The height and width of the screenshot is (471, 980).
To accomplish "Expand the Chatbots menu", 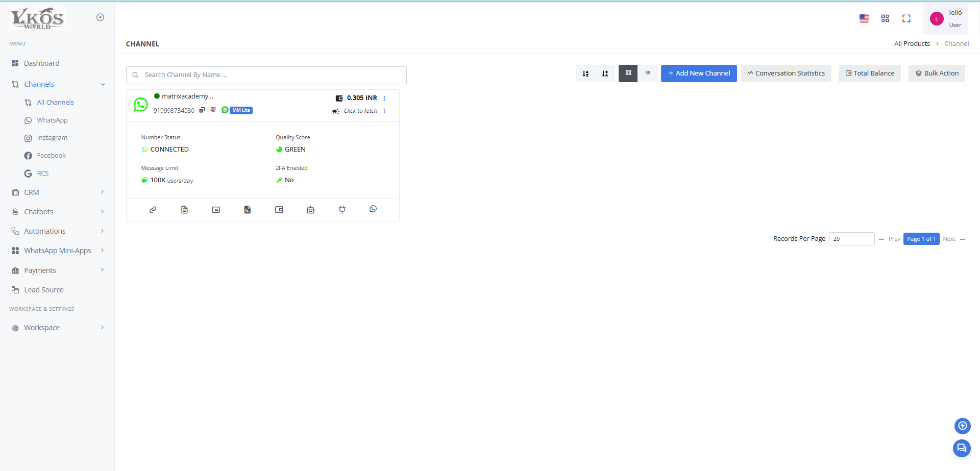I will pos(57,212).
